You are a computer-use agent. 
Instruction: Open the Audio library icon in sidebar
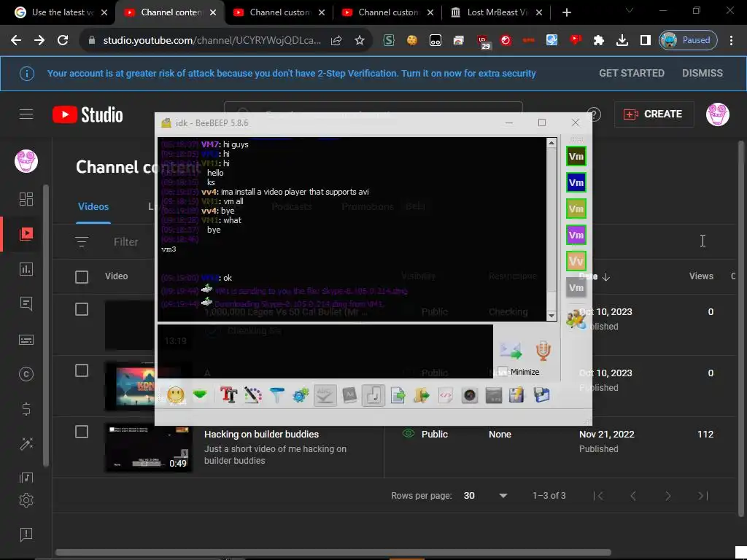tap(26, 478)
